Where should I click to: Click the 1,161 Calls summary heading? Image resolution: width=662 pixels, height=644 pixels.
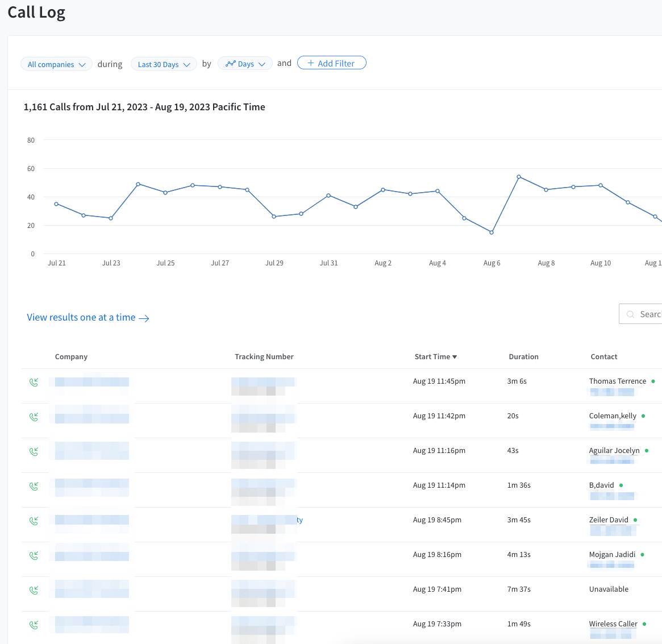[x=144, y=107]
